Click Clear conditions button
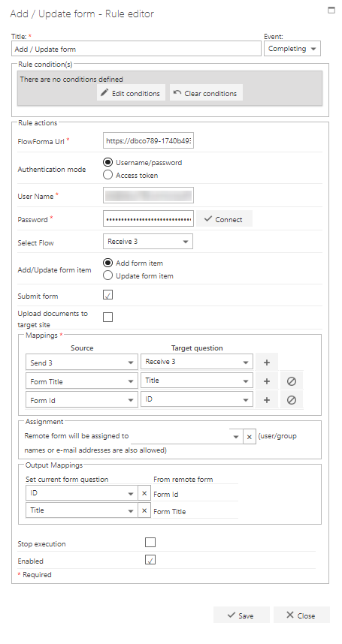The width and height of the screenshot is (342, 644). pyautogui.click(x=206, y=93)
